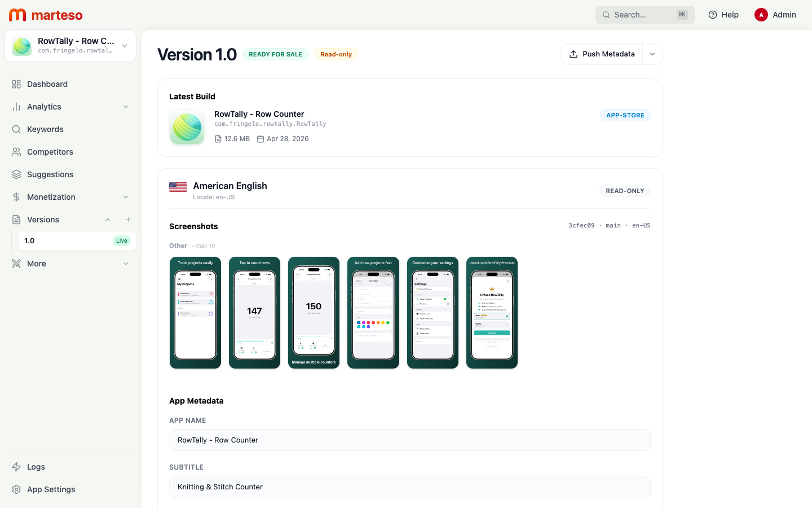812x508 pixels.
Task: Open Push Metadata dropdown arrow
Action: pos(652,54)
